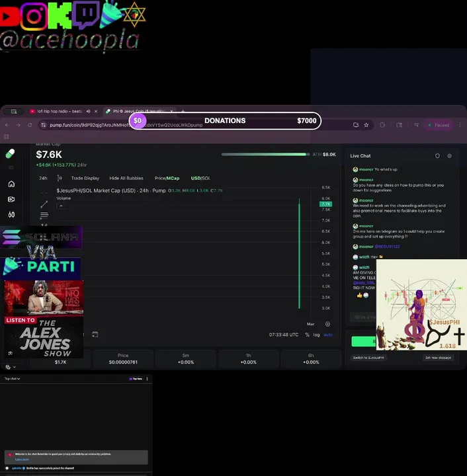Click the browser Forward arrow

click(x=19, y=125)
